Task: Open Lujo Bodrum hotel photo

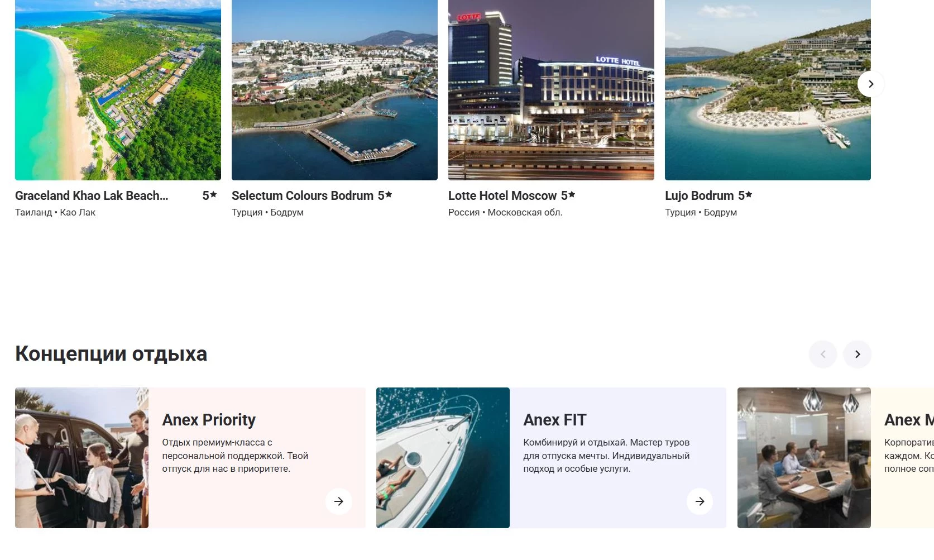Action: (x=768, y=89)
